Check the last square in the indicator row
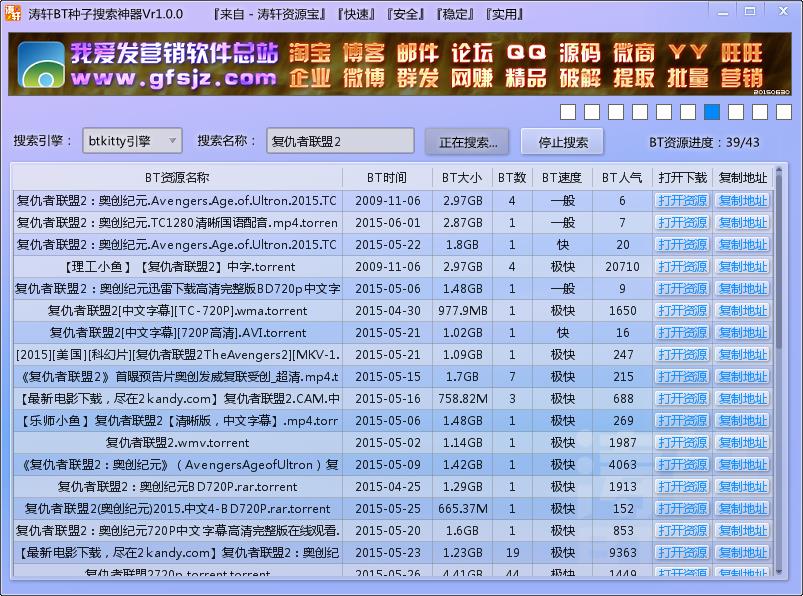Viewport: 803px width, 596px height. pyautogui.click(x=784, y=113)
